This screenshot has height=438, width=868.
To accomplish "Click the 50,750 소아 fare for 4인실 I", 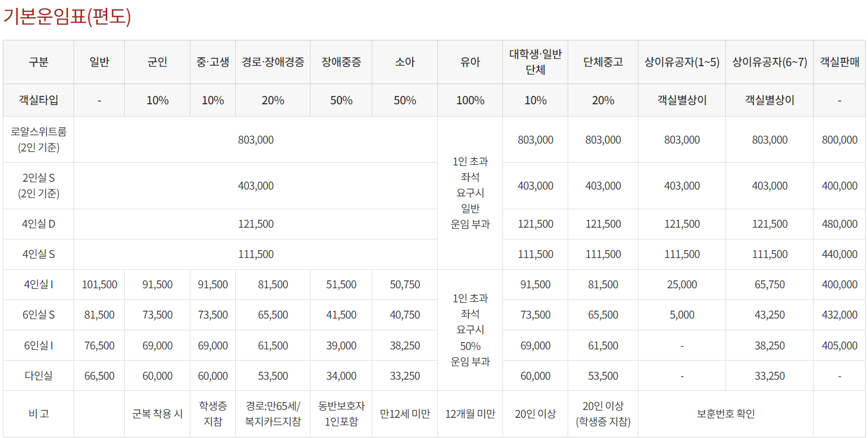I will 405,284.
